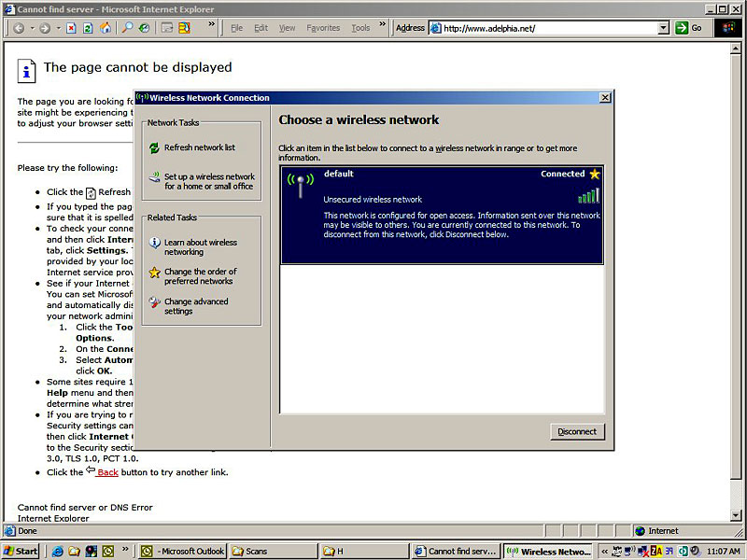
Task: Click the Stop button in IE toolbar
Action: tap(71, 28)
